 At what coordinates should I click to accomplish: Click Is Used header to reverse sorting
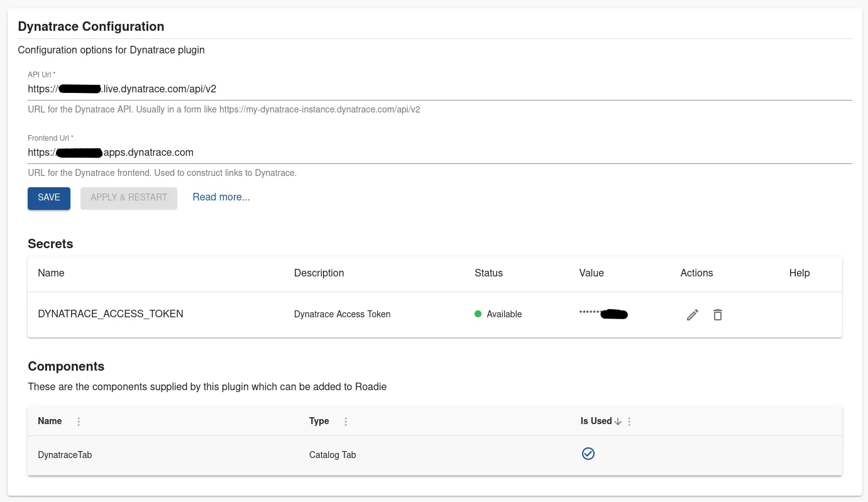point(595,421)
